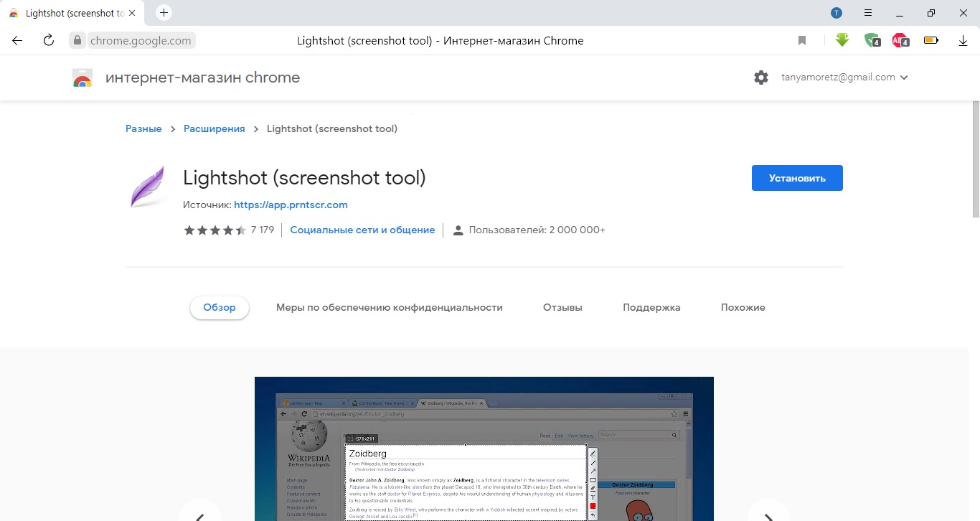Click the Lightshot preview screenshot image

[484, 449]
